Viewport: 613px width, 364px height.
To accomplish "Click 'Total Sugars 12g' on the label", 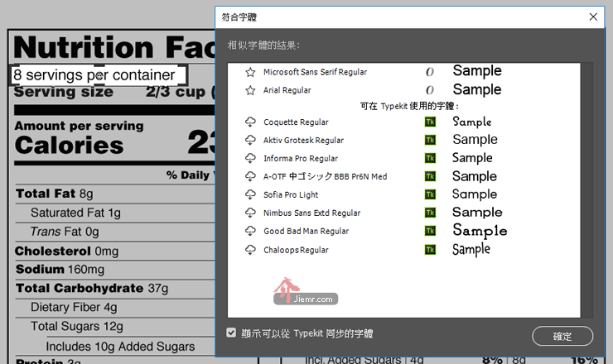I will coord(77,327).
